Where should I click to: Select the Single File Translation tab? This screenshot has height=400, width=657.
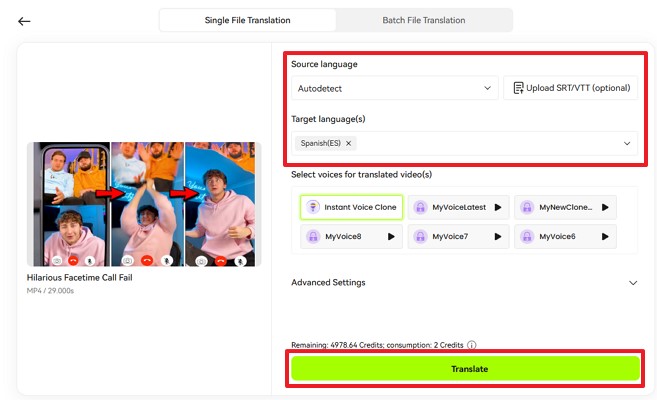tap(247, 21)
